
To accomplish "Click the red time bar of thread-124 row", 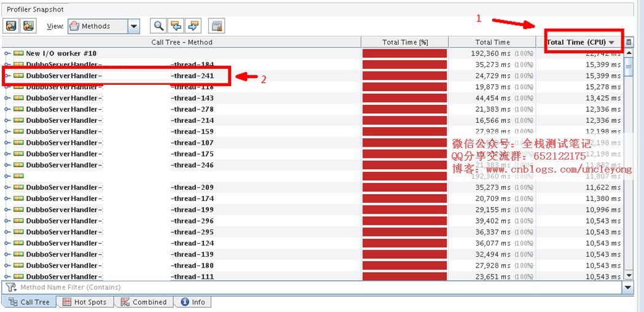I will pyautogui.click(x=404, y=243).
